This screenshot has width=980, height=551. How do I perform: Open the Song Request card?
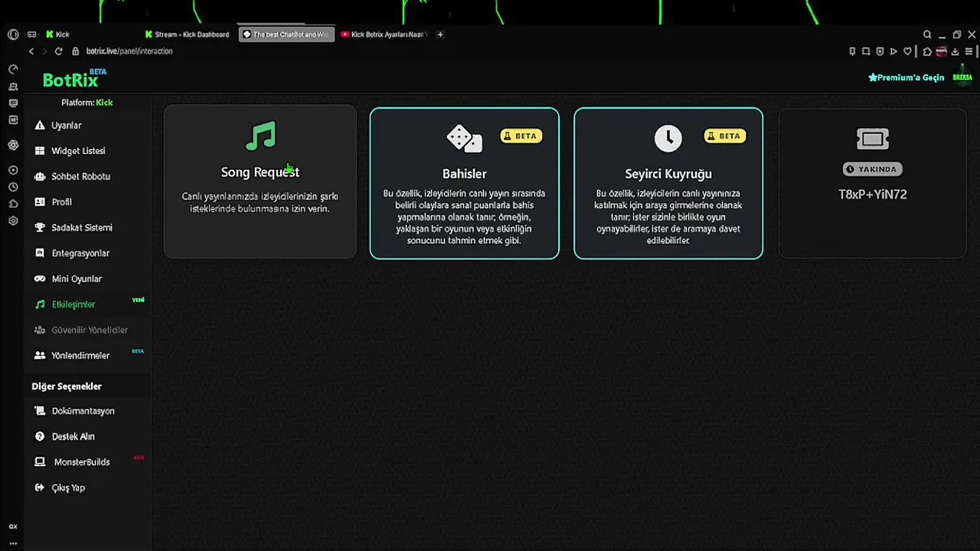pyautogui.click(x=260, y=182)
